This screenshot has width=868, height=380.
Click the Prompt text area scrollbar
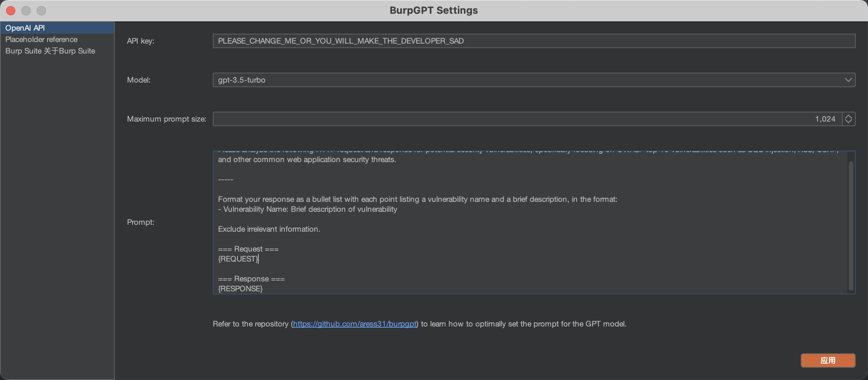pos(851,226)
